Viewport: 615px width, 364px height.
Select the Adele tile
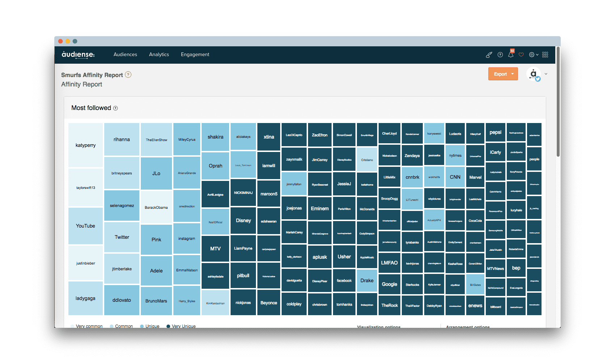pyautogui.click(x=156, y=271)
